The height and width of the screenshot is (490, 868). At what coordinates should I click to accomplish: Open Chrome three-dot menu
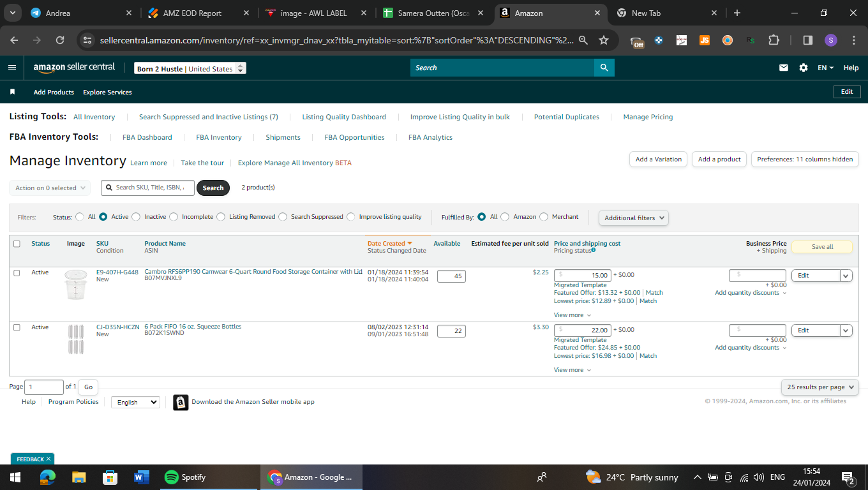tap(854, 40)
